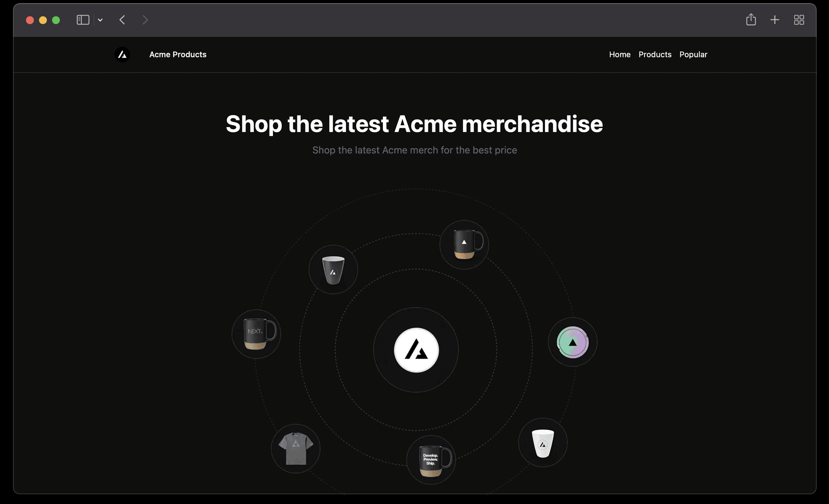Select the Popular navigation tab
Screen dimensions: 829x504
(693, 54)
